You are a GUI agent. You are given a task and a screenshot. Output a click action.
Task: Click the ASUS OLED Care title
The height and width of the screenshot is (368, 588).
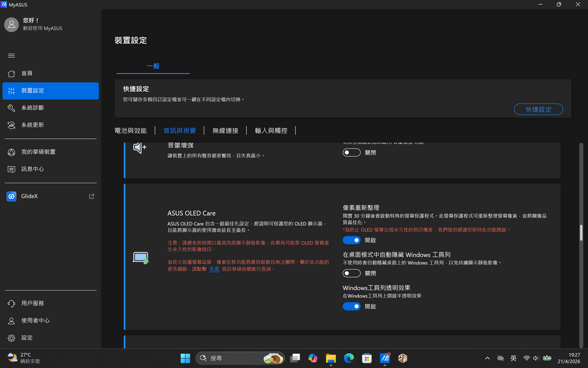[x=191, y=213]
